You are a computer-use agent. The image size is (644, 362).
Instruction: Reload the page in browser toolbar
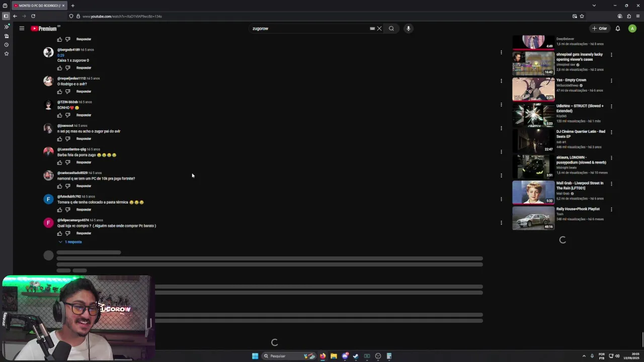click(33, 16)
